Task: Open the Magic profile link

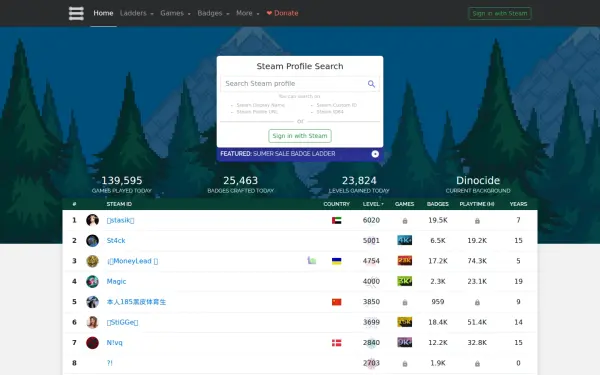Action: (116, 282)
